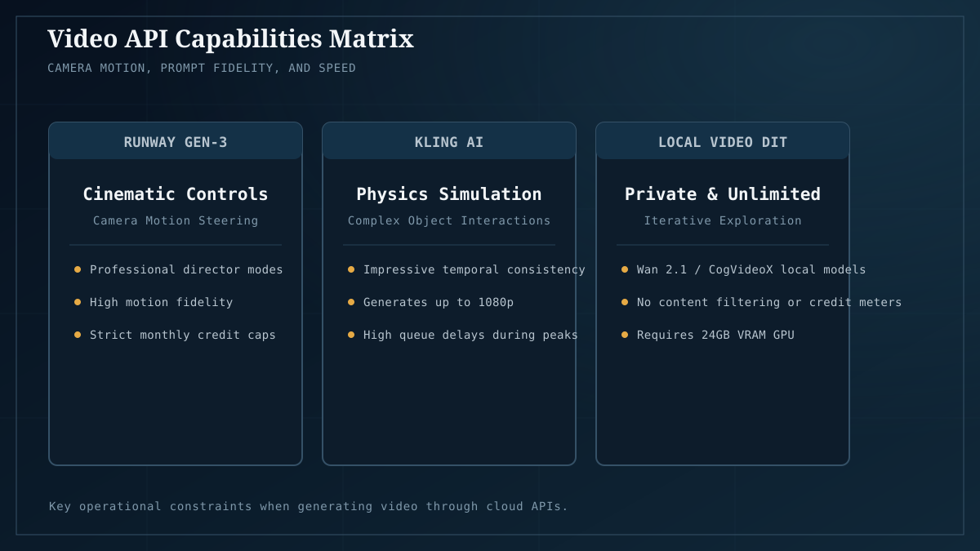Select the footer note about cloud API constraints
Viewport: 980px width, 551px height.
309,506
